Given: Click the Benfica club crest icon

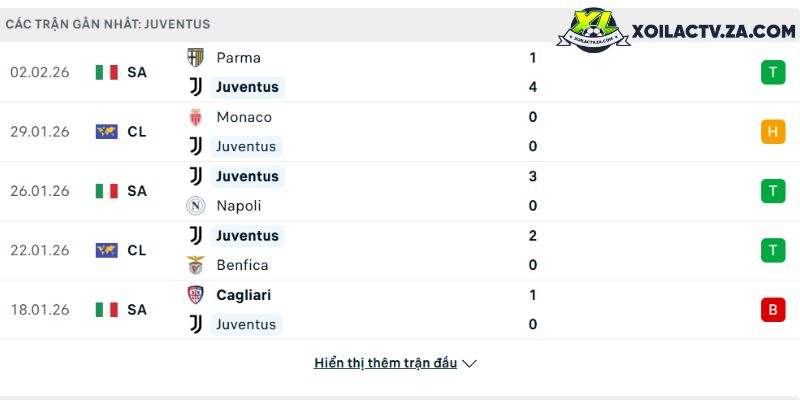Looking at the screenshot, I should (x=196, y=265).
